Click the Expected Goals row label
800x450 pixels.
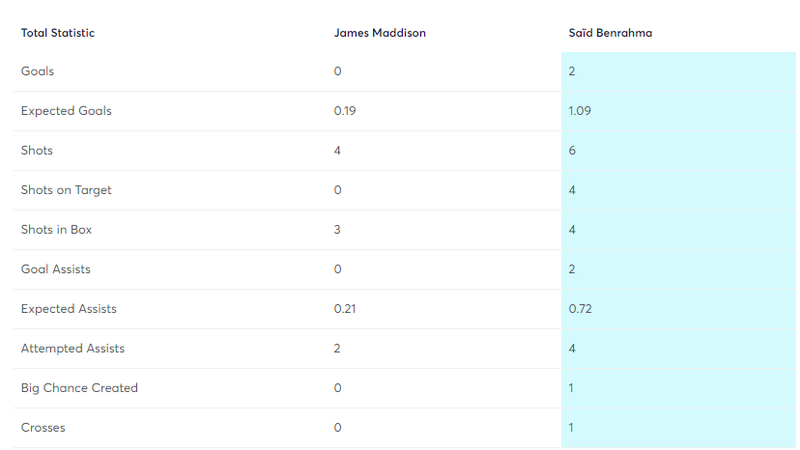[66, 111]
